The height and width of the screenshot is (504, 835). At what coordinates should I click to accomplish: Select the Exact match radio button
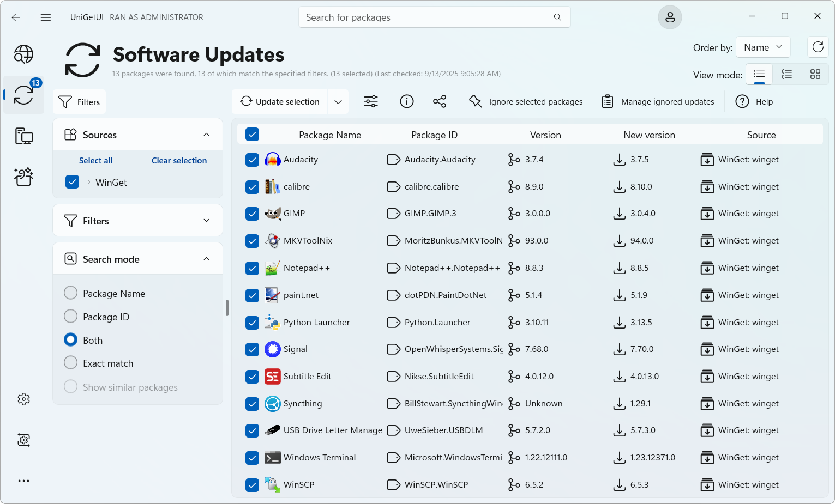(x=71, y=363)
